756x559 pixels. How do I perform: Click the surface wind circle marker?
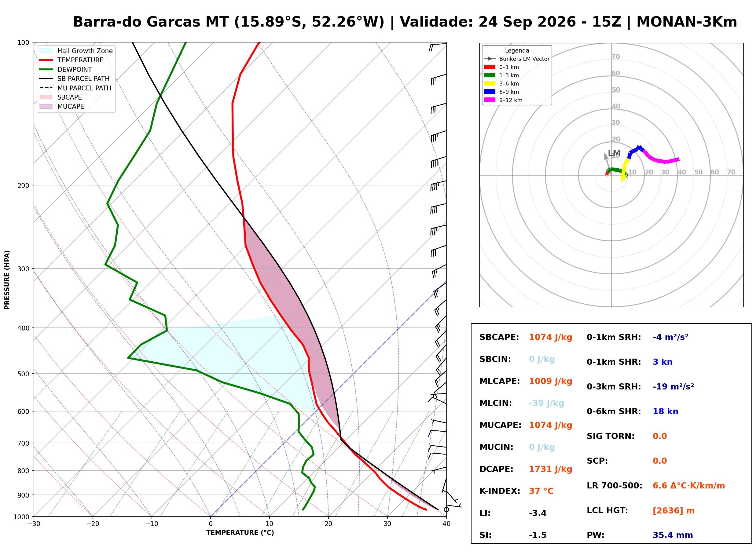446,510
